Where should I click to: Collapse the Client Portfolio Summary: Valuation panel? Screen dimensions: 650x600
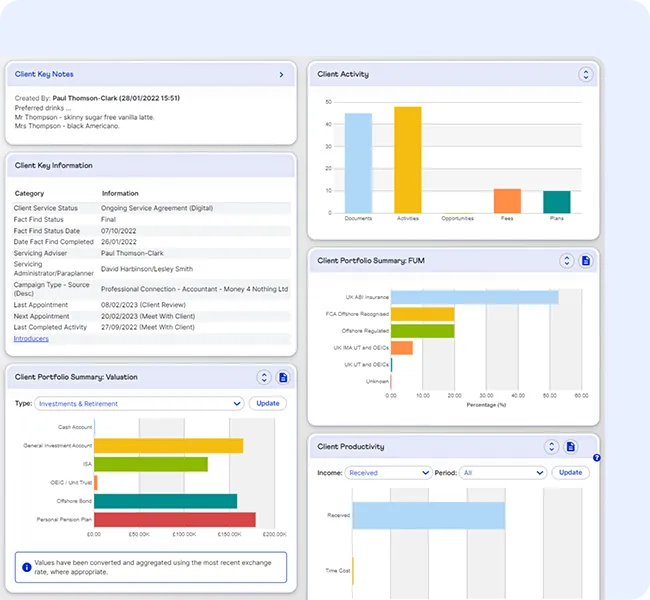click(x=264, y=377)
